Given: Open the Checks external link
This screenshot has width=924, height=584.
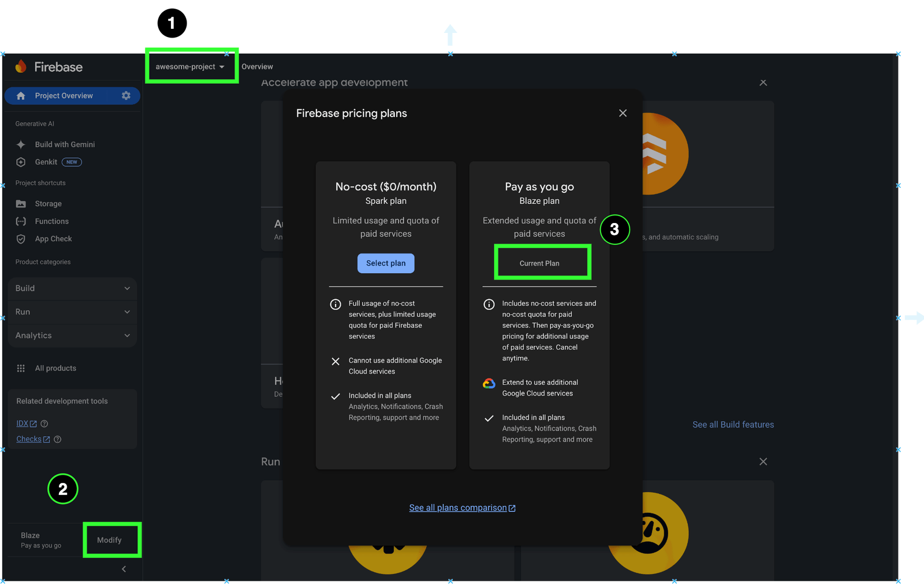Looking at the screenshot, I should pos(33,439).
